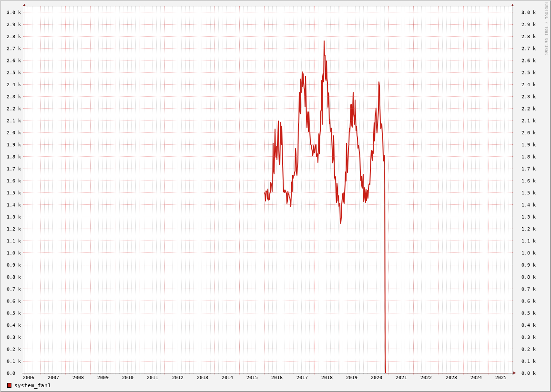The width and height of the screenshot is (551, 392).
Task: Click the 1.5 k label on right axis
Action: tap(529, 193)
